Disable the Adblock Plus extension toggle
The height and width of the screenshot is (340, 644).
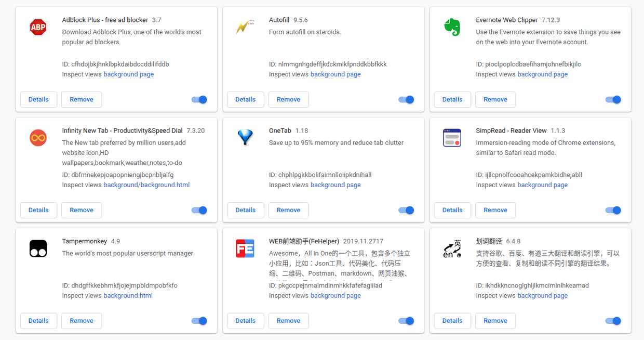coord(199,99)
